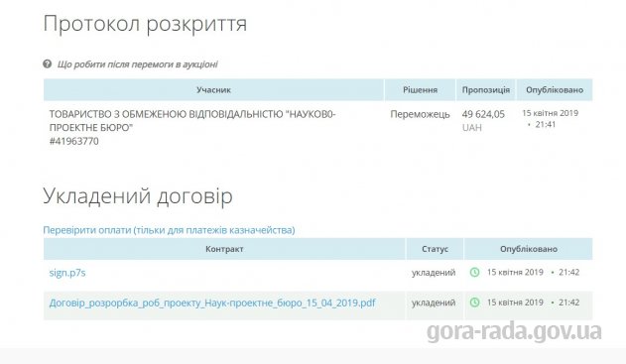The width and height of the screenshot is (626, 364).
Task: Click the participant code #41963770
Action: click(73, 141)
